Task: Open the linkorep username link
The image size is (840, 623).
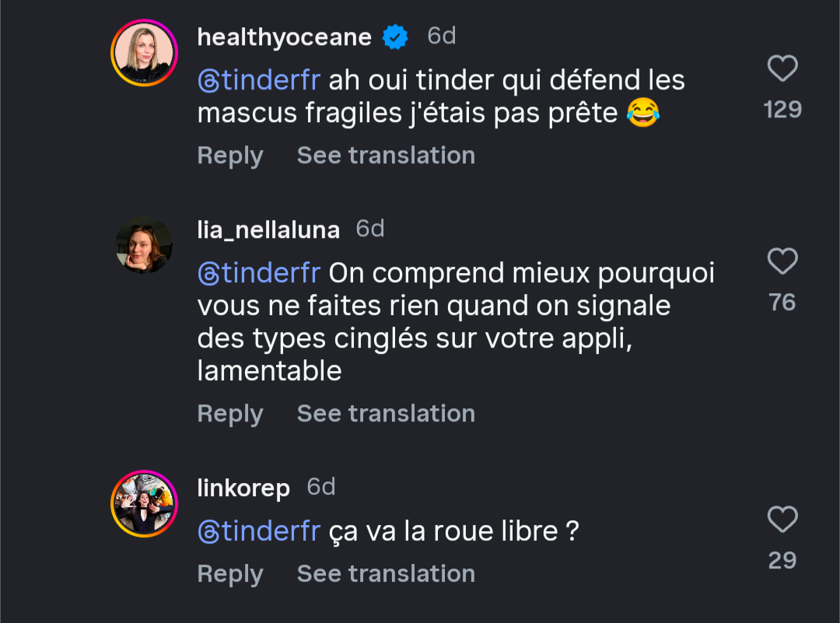Action: pyautogui.click(x=243, y=488)
